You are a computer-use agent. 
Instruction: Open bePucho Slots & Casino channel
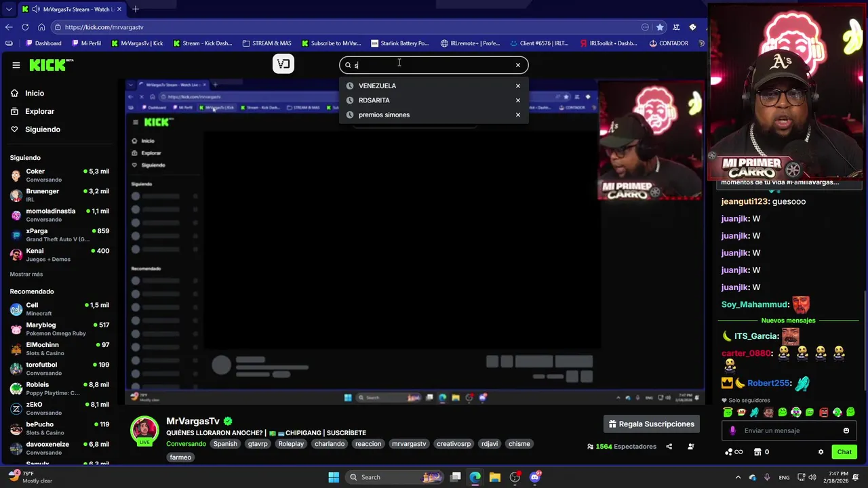point(60,428)
